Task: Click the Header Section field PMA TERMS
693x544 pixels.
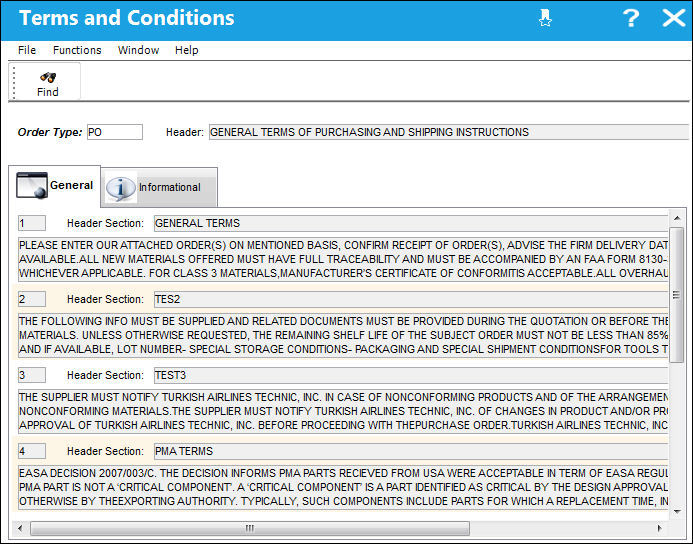Action: 411,451
